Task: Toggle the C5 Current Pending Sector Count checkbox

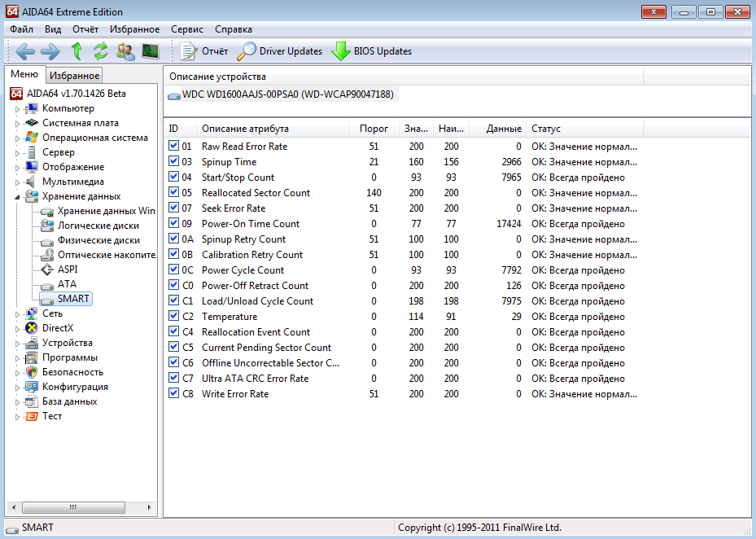Action: [173, 347]
